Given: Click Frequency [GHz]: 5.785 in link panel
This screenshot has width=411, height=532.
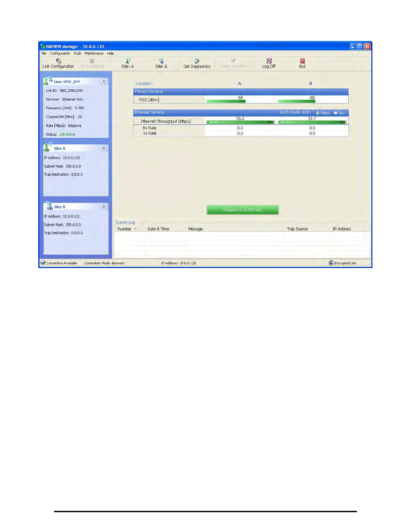Looking at the screenshot, I should point(65,108).
